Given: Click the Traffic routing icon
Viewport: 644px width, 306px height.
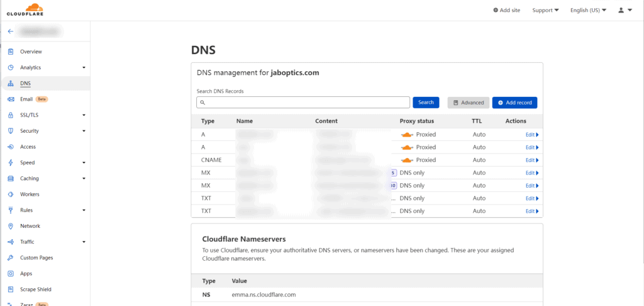Looking at the screenshot, I should point(11,242).
